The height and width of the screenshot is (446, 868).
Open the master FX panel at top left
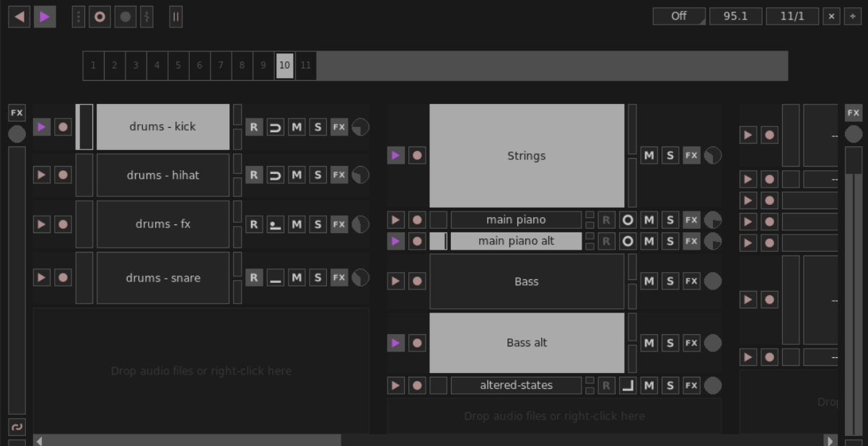16,113
